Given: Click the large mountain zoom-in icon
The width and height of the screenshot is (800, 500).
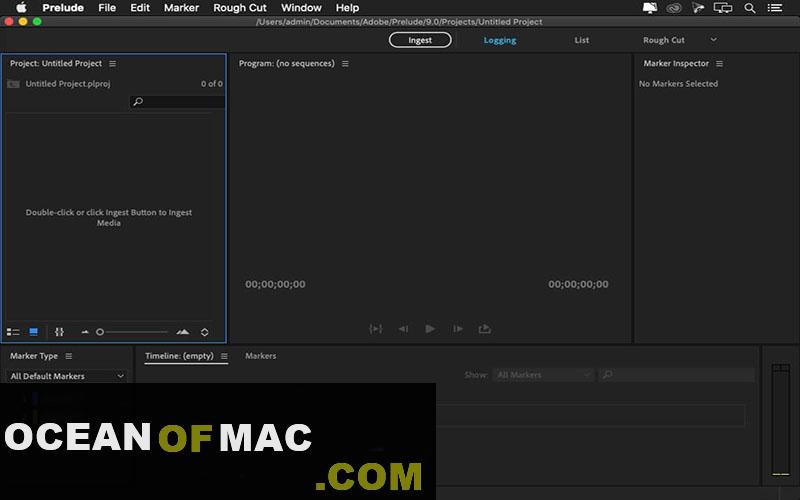Looking at the screenshot, I should coord(183,332).
